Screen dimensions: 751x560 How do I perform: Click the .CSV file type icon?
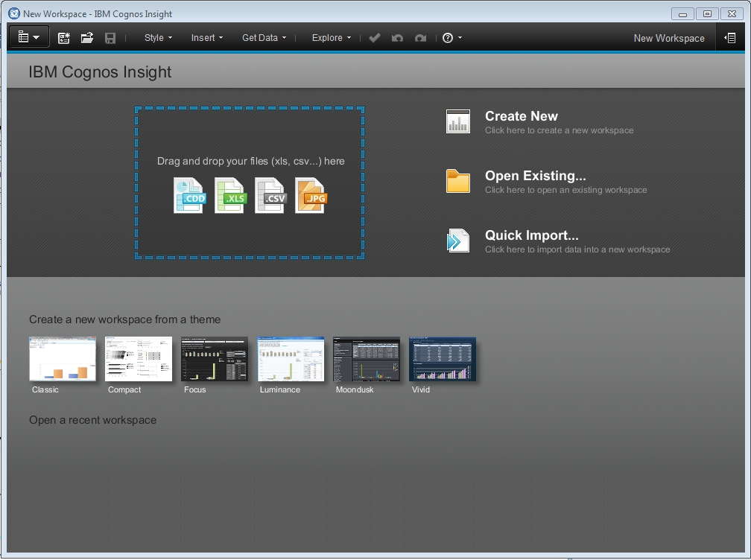(x=270, y=195)
